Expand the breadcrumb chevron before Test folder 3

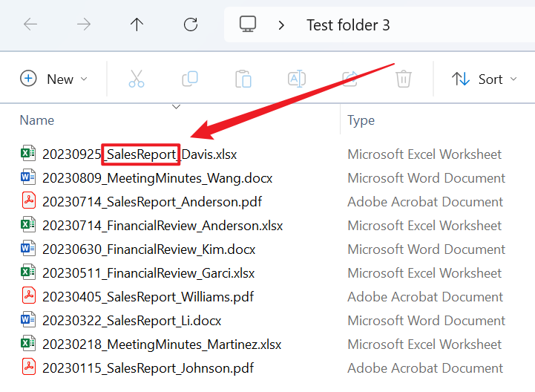(281, 25)
